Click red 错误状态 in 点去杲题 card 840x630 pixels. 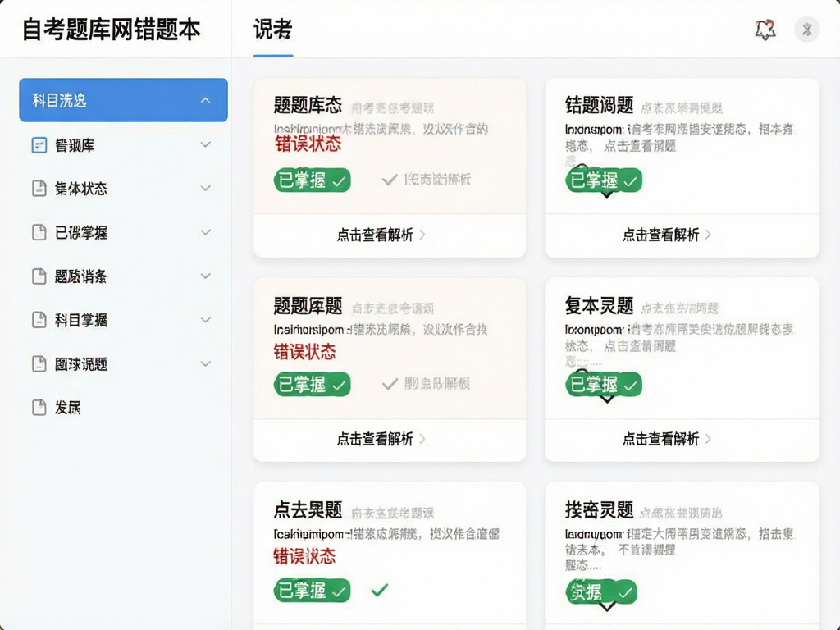(x=305, y=556)
